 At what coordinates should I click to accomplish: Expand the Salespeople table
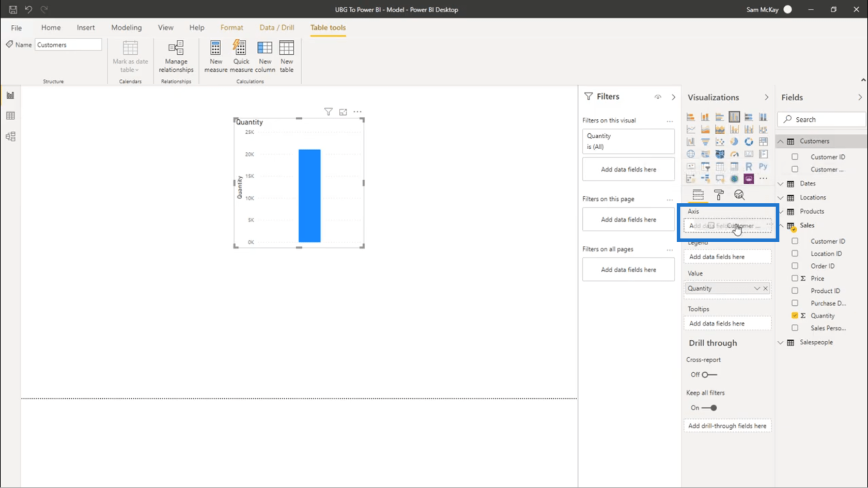coord(781,342)
